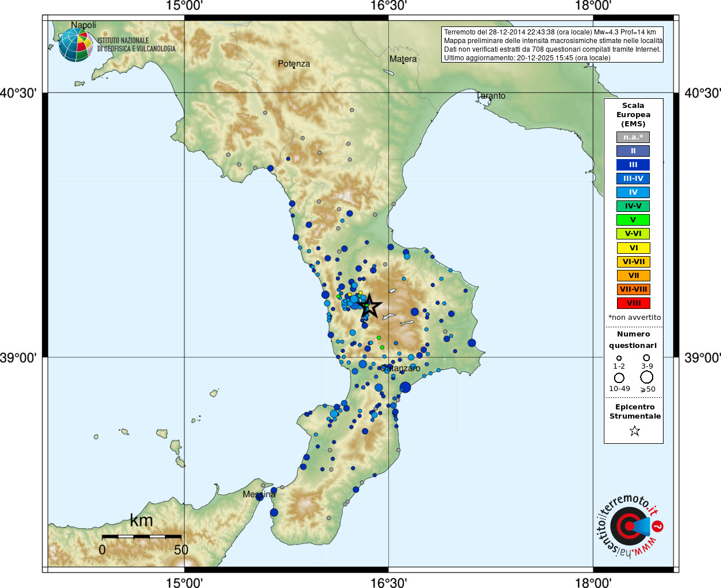The width and height of the screenshot is (721, 588).
Task: Select the red intensity VIII swatch
Action: click(x=633, y=303)
